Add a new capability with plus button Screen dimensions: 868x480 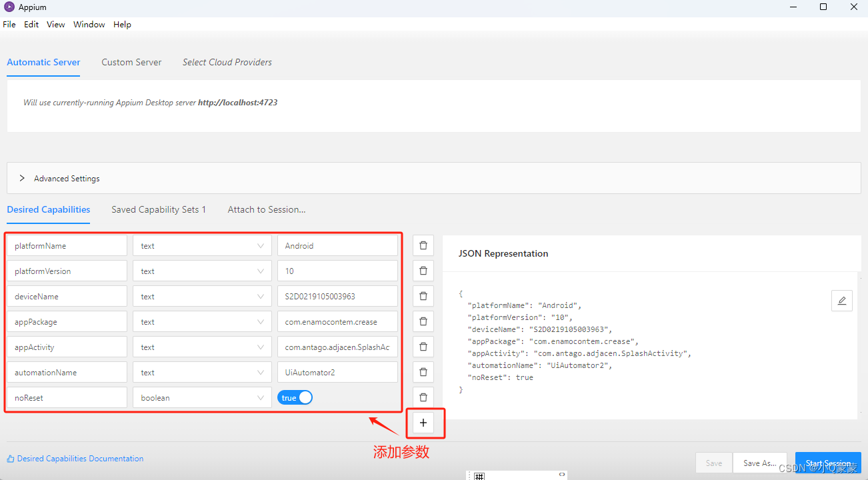(x=423, y=423)
